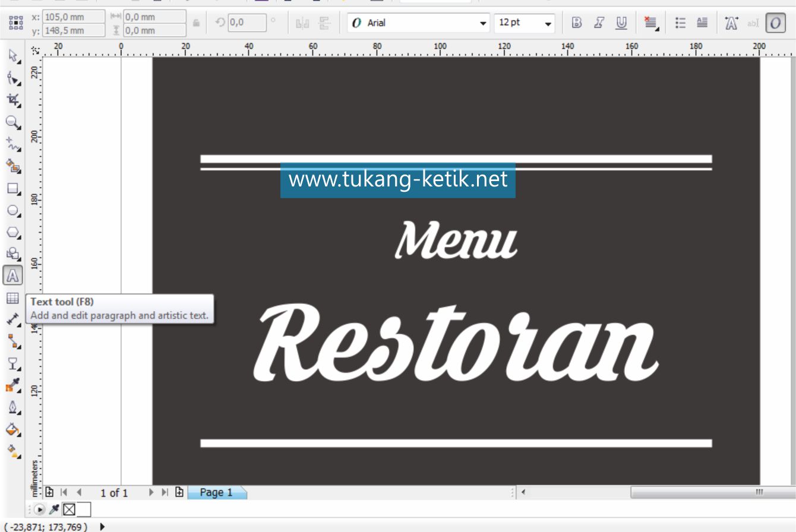Select the Outline Pen tool

pyautogui.click(x=13, y=408)
